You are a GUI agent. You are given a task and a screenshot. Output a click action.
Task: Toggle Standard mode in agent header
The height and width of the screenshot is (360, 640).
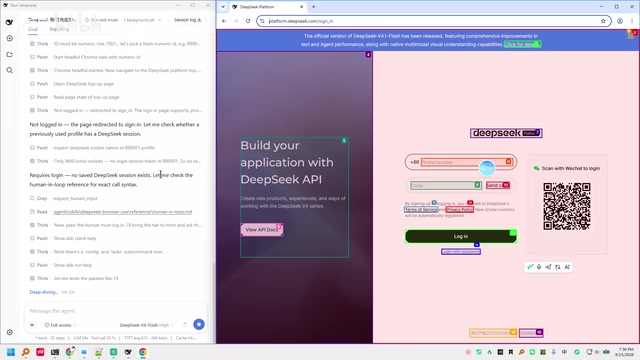[102, 20]
